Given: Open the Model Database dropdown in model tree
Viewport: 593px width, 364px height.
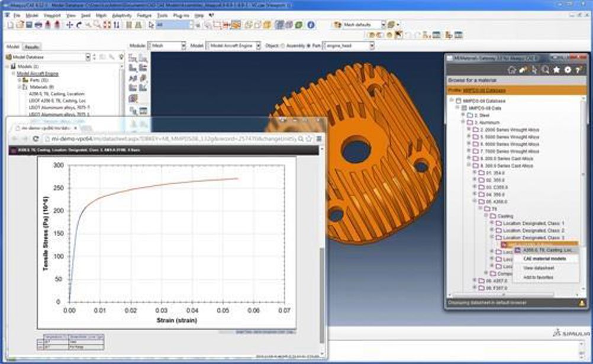Looking at the screenshot, I should tap(88, 57).
